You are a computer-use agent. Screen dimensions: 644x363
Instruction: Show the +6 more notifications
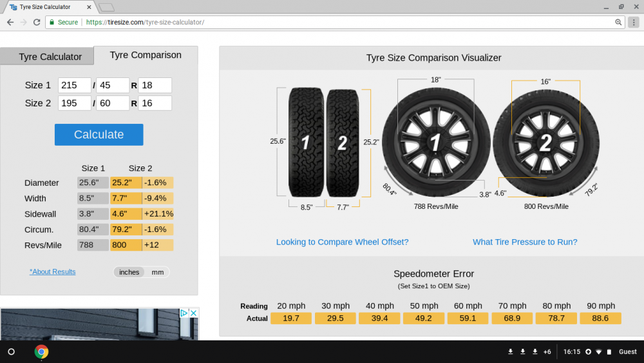point(547,352)
